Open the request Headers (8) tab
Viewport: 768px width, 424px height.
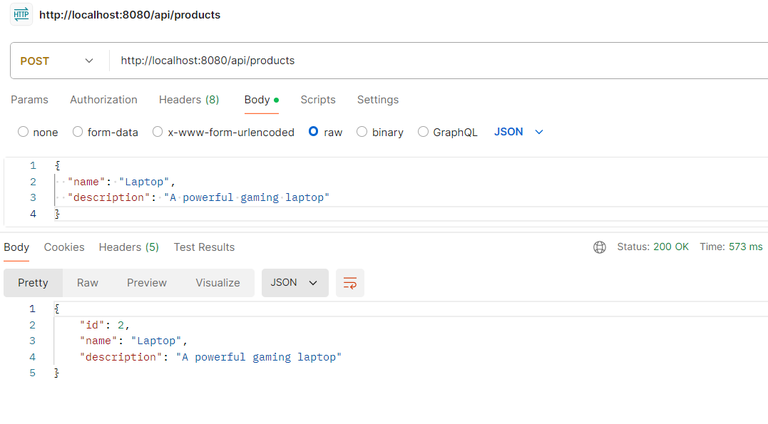(189, 100)
